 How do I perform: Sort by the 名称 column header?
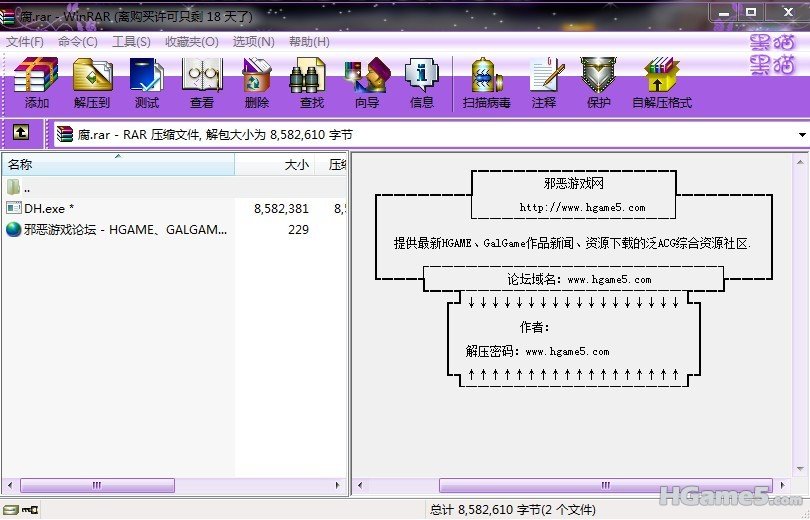coord(118,165)
